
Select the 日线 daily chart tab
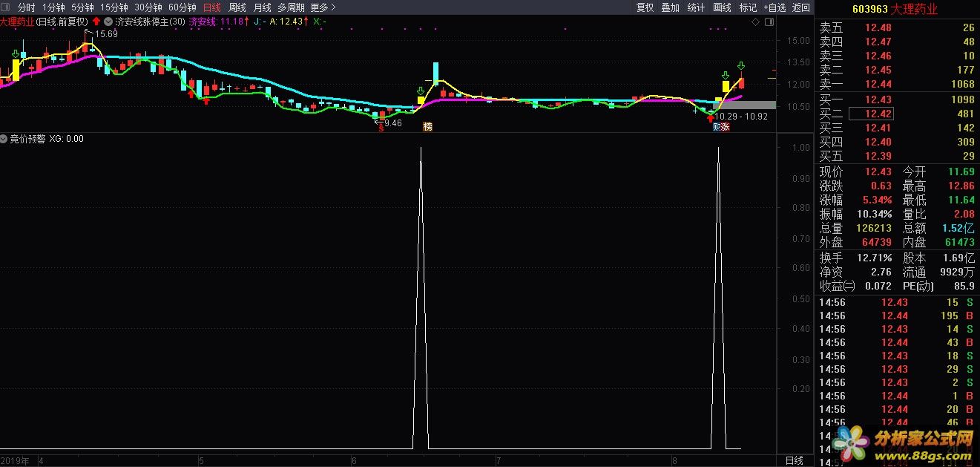click(x=212, y=7)
